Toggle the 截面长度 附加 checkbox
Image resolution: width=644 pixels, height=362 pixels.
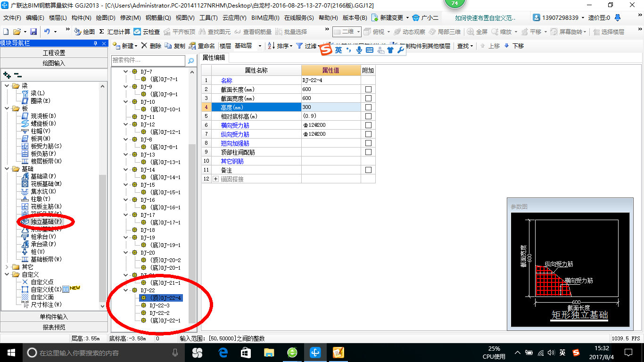368,90
